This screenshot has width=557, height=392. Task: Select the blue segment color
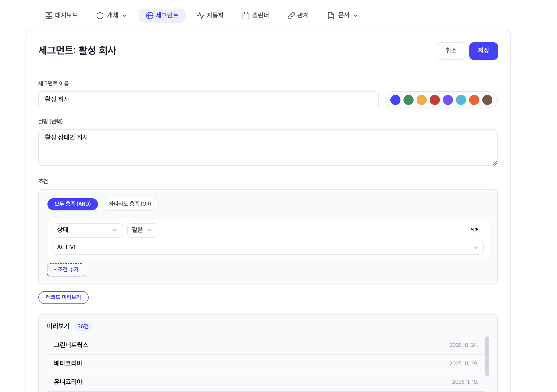[395, 100]
